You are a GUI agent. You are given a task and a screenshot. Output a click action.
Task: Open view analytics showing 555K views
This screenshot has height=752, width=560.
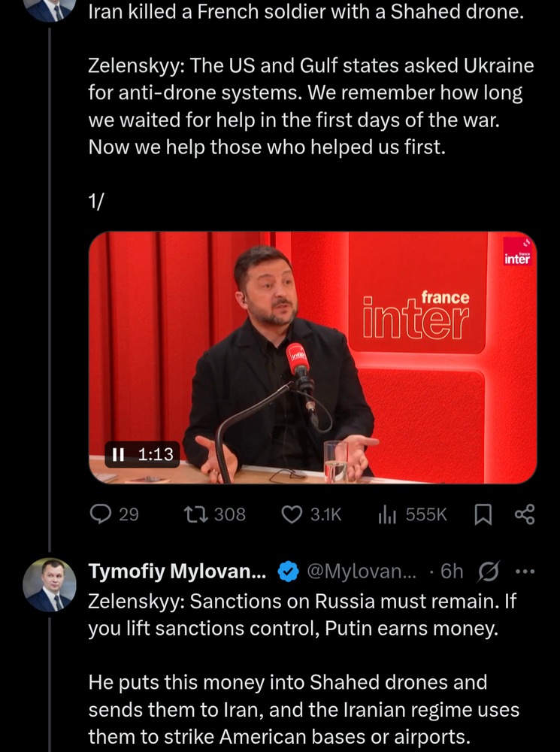387,514
